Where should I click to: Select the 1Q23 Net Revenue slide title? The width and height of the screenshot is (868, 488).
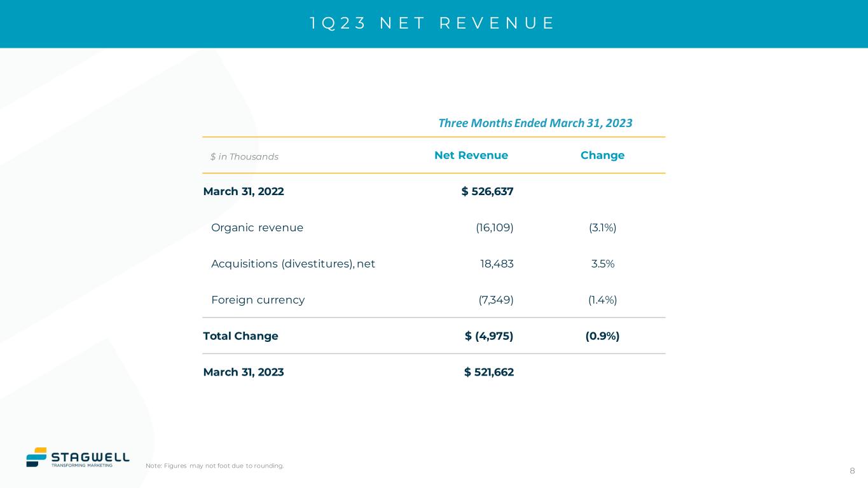pyautogui.click(x=432, y=24)
